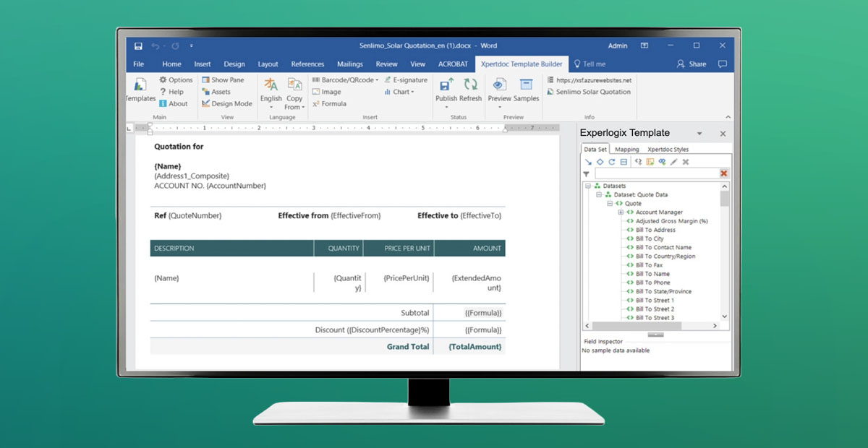Click the pencil edit icon in the pane toolbar
This screenshot has height=448, width=868.
point(673,162)
